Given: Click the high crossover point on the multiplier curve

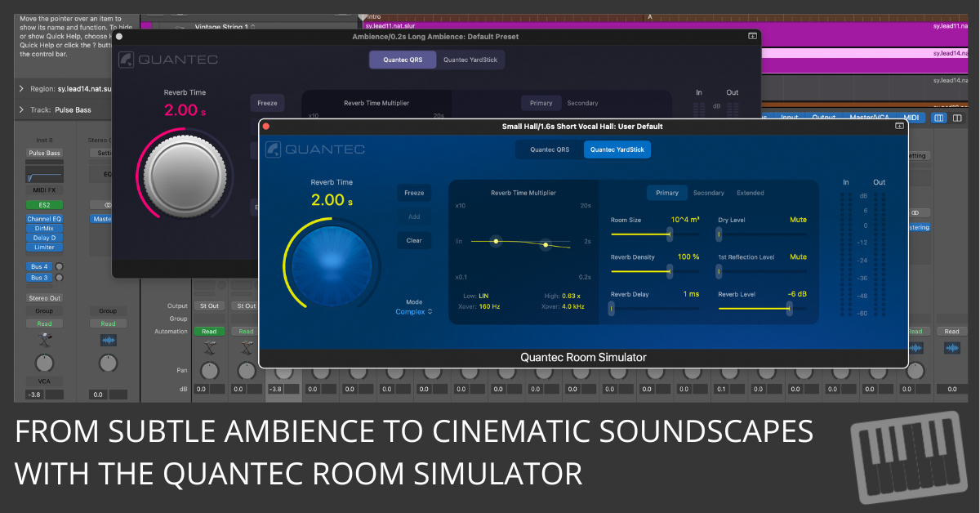Looking at the screenshot, I should (x=546, y=243).
